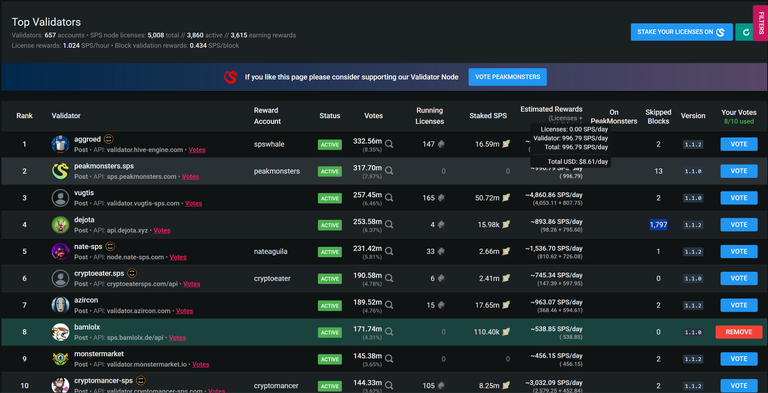
Task: Click magnifier icon beside vugtis votes
Action: (389, 198)
